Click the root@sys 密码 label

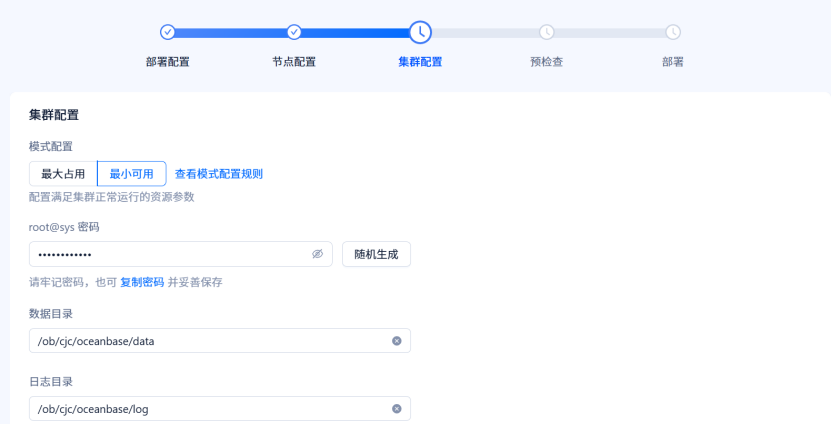[x=64, y=227]
